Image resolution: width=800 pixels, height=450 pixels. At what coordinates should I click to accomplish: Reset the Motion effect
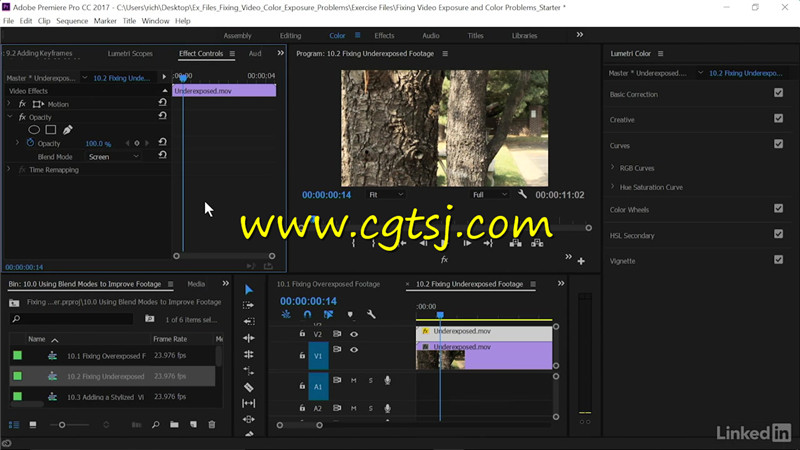click(x=162, y=103)
